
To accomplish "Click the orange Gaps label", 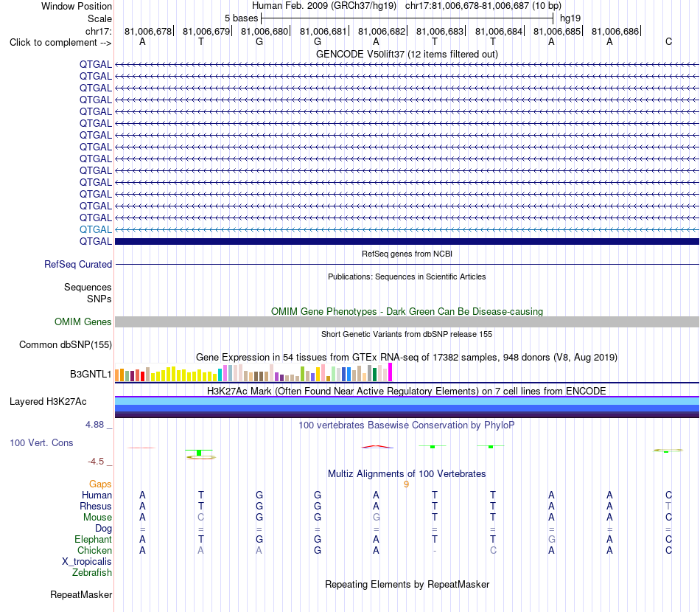I will coord(100,484).
